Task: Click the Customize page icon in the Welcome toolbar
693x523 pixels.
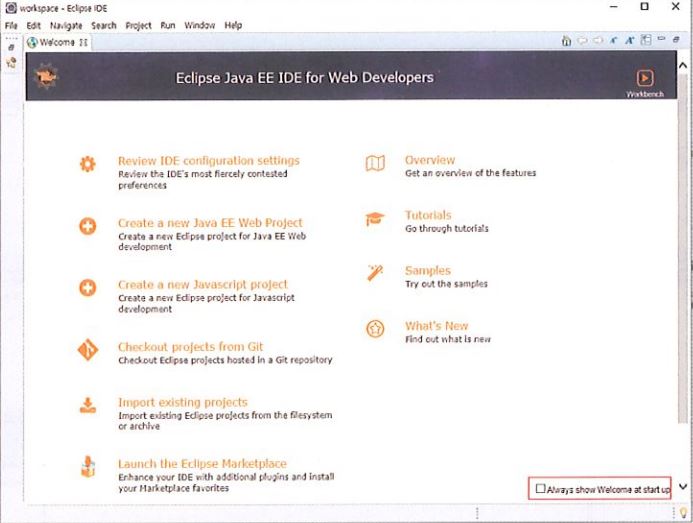Action: (x=646, y=41)
